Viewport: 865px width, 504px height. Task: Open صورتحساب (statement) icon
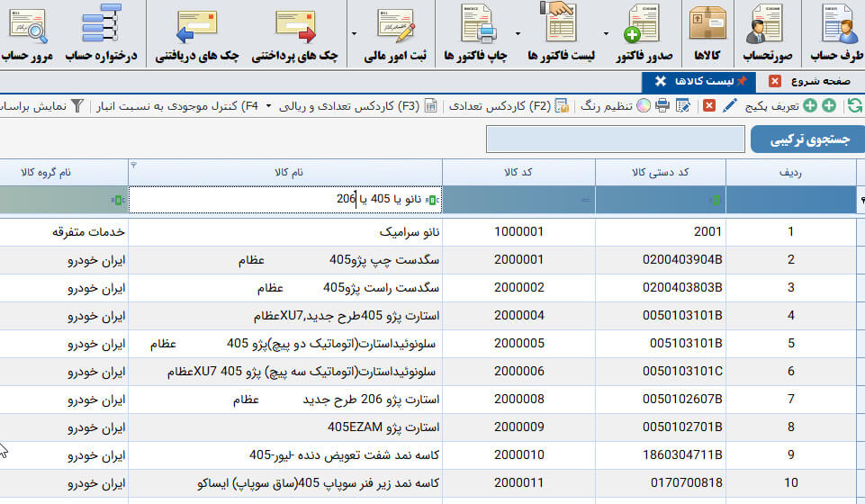[764, 25]
